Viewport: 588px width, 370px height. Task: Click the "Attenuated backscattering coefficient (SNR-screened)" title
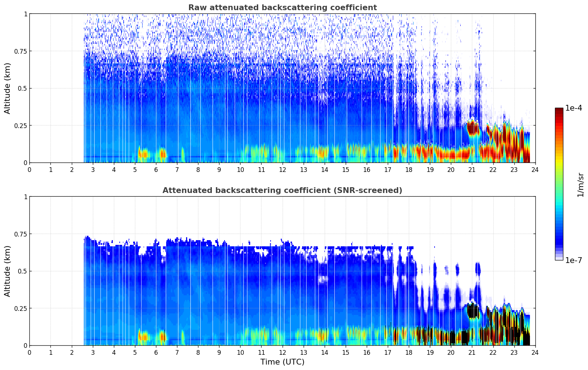tap(282, 190)
